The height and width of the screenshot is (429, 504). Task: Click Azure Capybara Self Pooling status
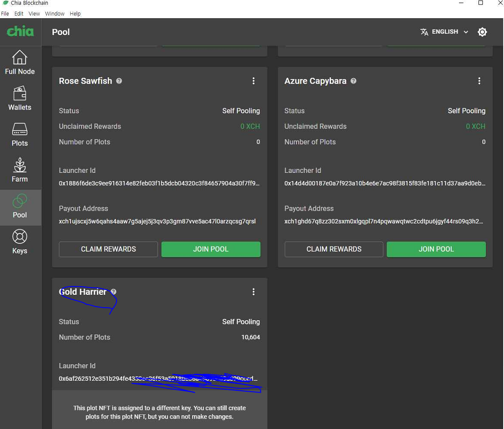[x=467, y=111]
